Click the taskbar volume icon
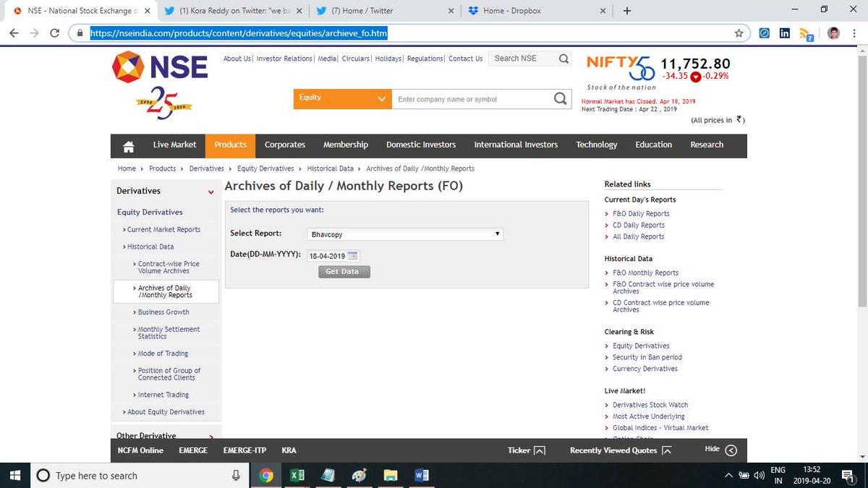Image resolution: width=868 pixels, height=488 pixels. point(759,476)
